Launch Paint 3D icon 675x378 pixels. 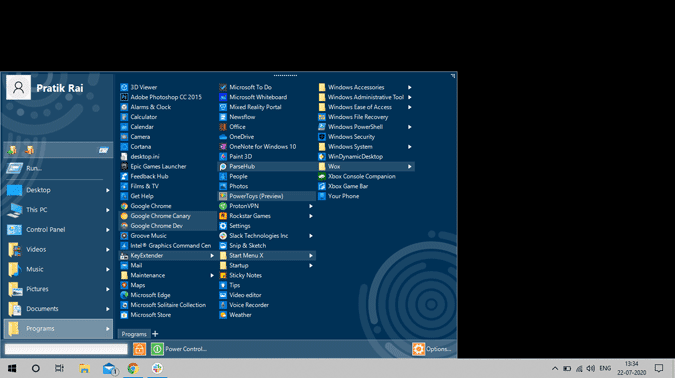(x=223, y=157)
